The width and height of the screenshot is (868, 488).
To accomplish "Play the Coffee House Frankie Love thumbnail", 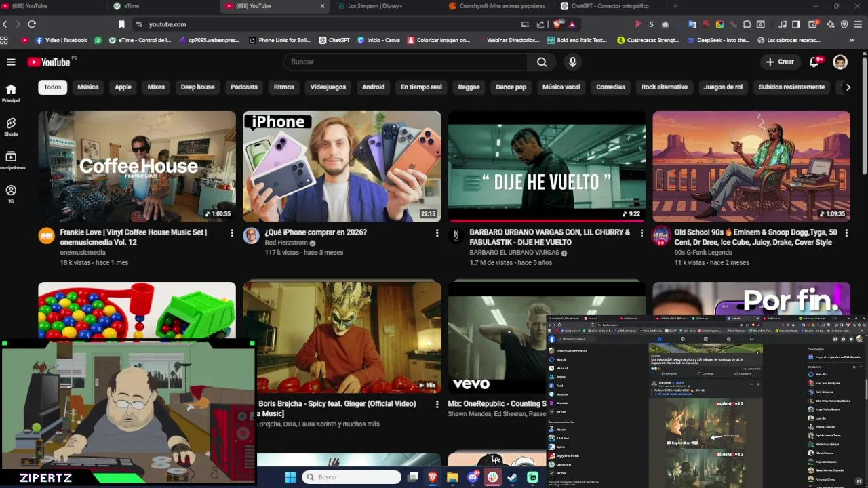I will click(x=137, y=167).
